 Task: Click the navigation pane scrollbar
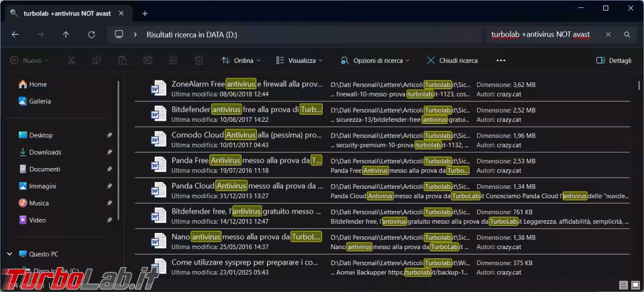[119, 150]
